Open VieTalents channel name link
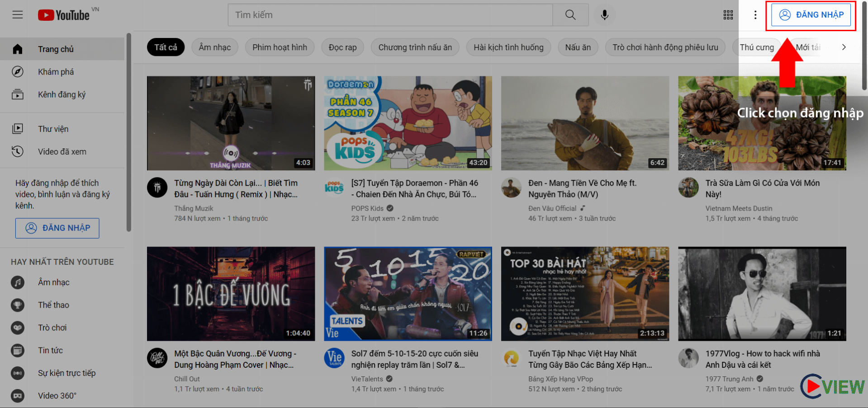Image resolution: width=868 pixels, height=408 pixels. tap(367, 379)
